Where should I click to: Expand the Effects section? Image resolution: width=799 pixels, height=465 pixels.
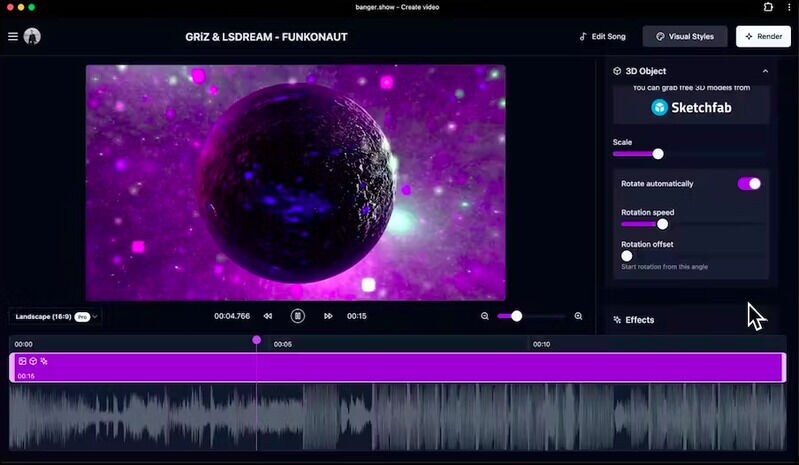[639, 320]
